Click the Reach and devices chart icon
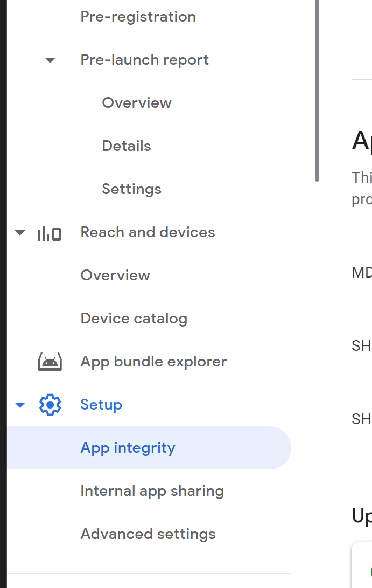 pos(50,233)
